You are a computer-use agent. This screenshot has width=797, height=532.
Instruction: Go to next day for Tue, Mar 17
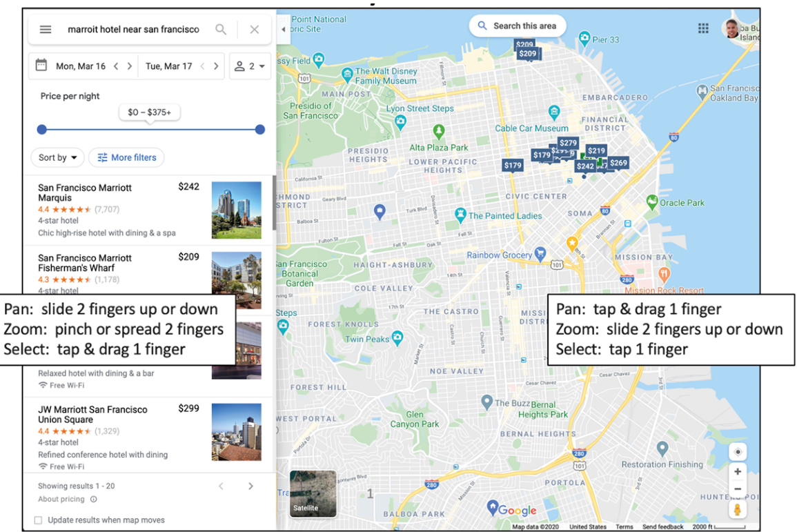pyautogui.click(x=216, y=66)
